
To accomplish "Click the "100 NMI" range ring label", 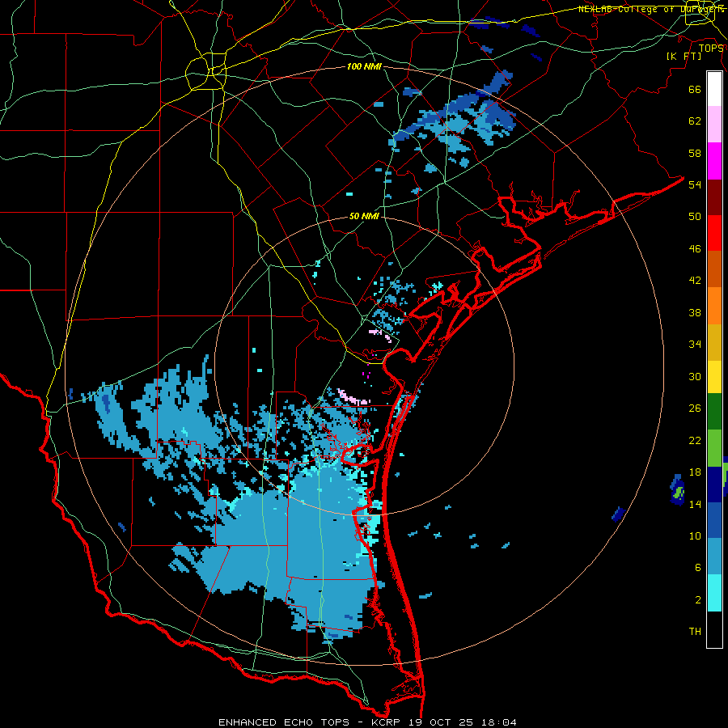I will (x=364, y=67).
